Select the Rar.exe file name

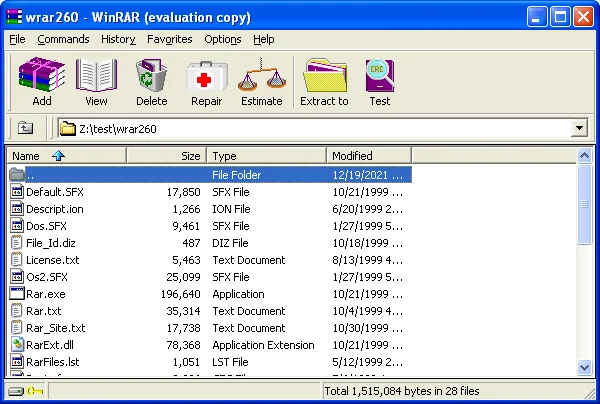[x=46, y=294]
